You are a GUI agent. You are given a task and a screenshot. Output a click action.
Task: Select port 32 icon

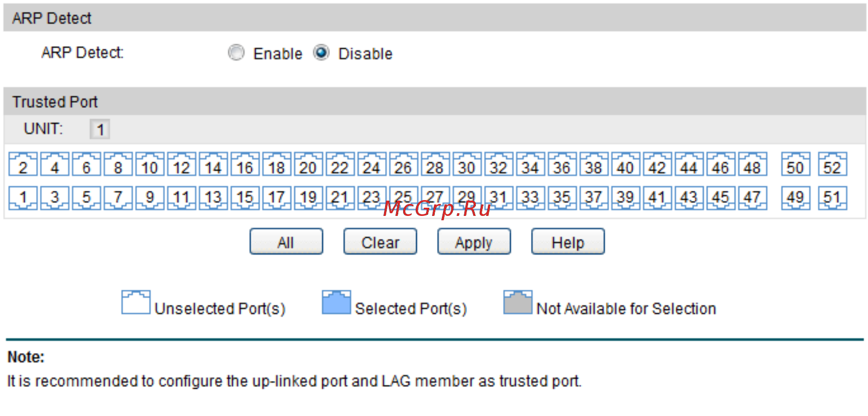pos(498,165)
